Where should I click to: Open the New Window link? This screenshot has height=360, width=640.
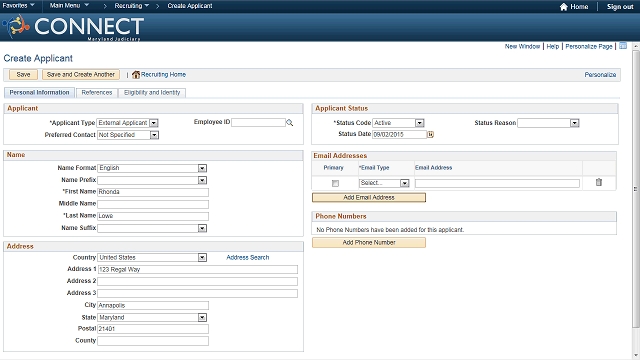522,47
